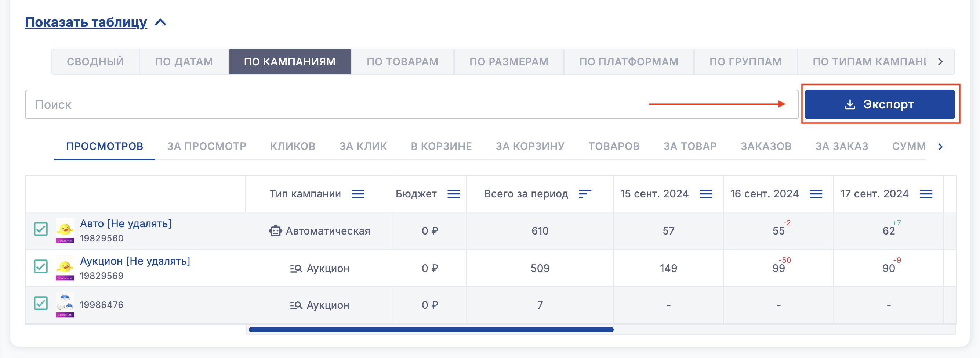Open the 15 сент. 2024 column menu icon

[x=706, y=194]
